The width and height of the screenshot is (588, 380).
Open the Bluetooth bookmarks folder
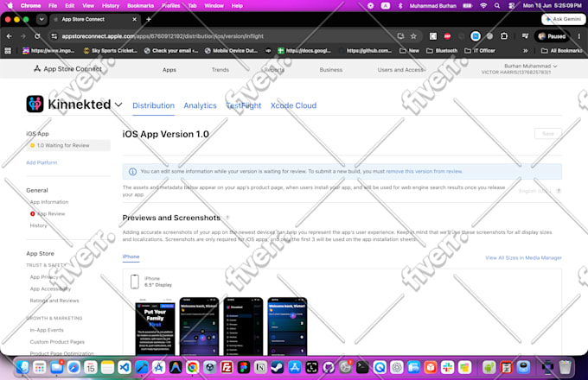442,51
